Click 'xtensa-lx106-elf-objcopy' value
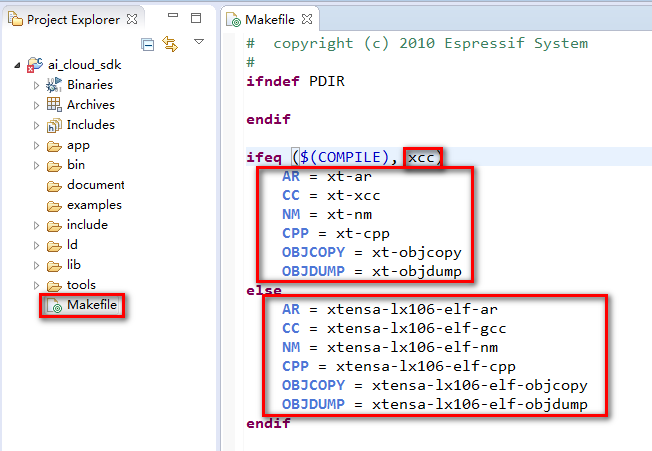This screenshot has height=451, width=652. pos(479,385)
